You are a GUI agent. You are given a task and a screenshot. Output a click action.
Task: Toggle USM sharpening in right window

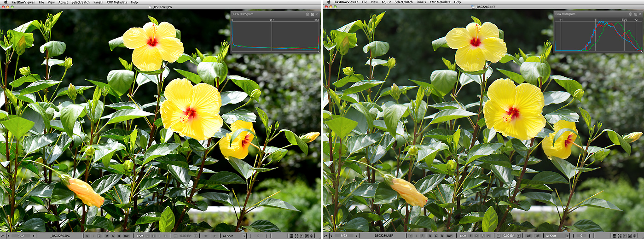pos(463,236)
